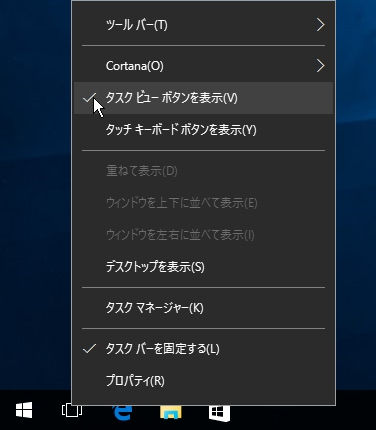This screenshot has width=376, height=430.
Task: Open the Windows Start button
Action: [x=24, y=410]
